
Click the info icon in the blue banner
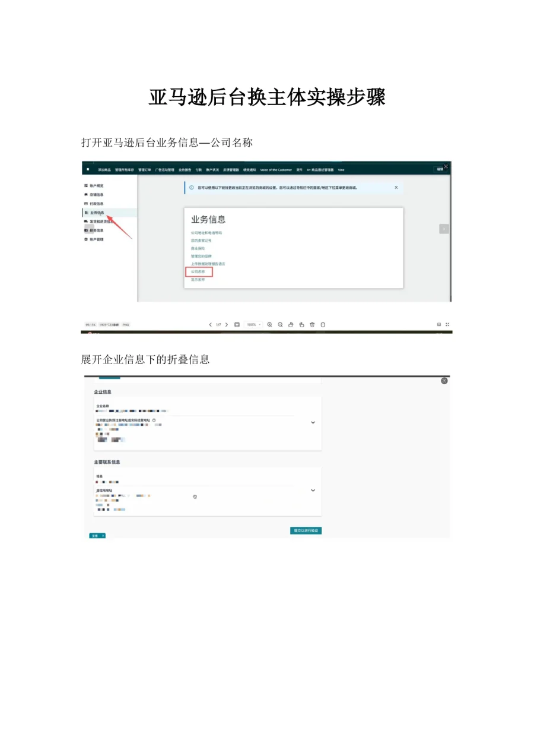tap(191, 188)
